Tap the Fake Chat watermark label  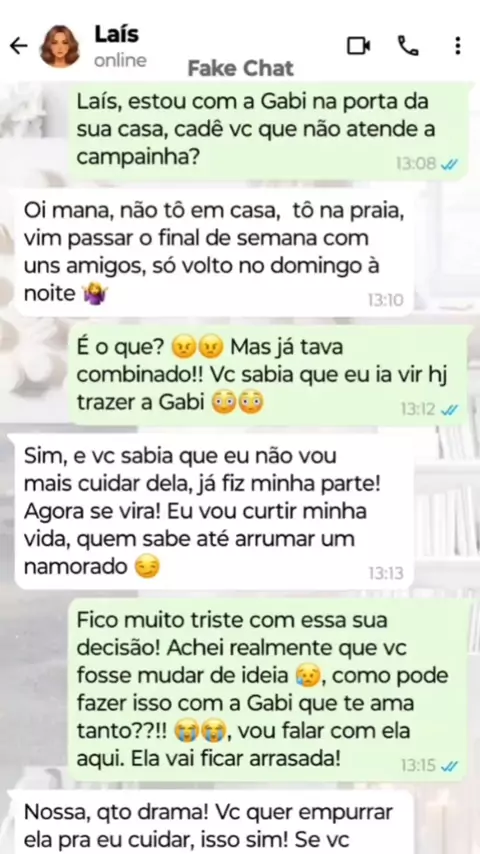(x=241, y=69)
